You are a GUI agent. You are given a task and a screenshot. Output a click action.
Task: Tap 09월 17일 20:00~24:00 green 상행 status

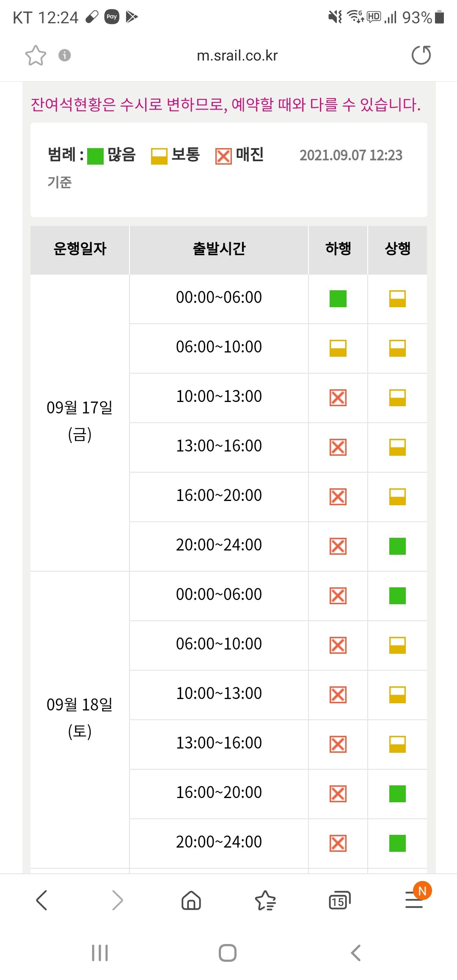coord(397,546)
